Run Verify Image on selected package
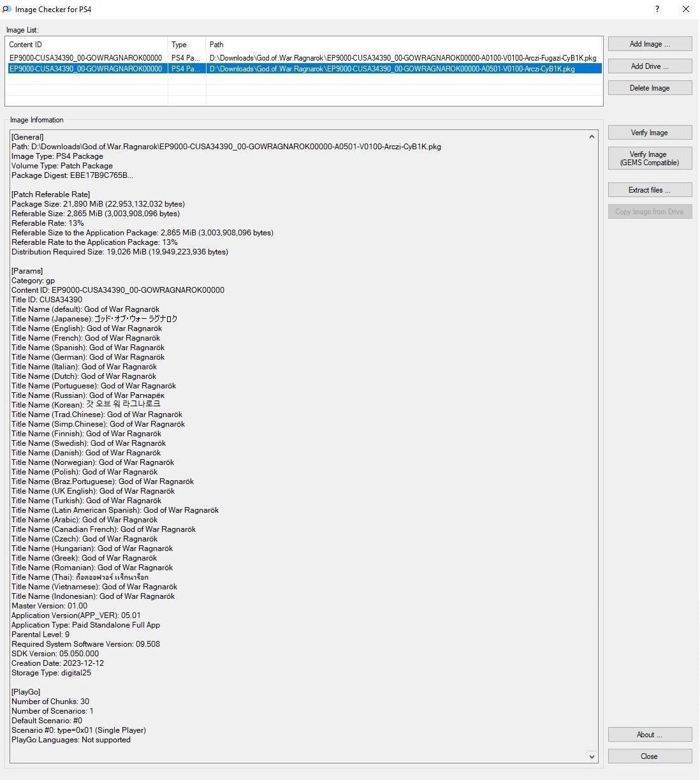 click(650, 133)
